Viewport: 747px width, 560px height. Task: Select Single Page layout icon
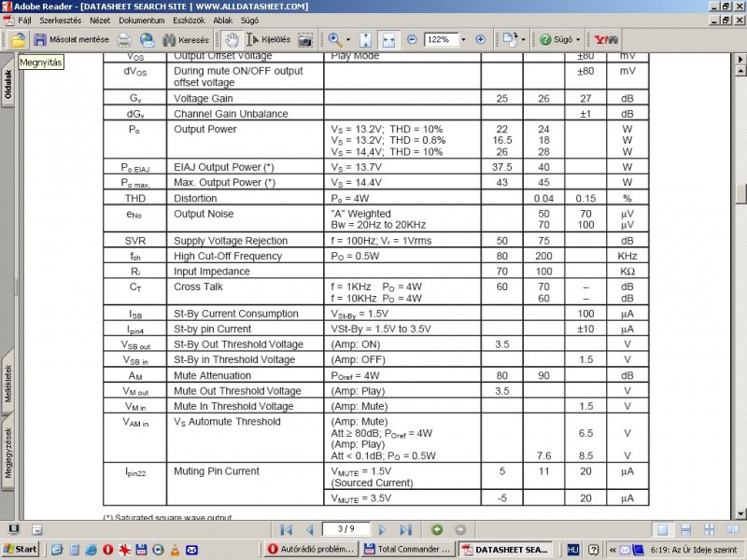(x=663, y=529)
